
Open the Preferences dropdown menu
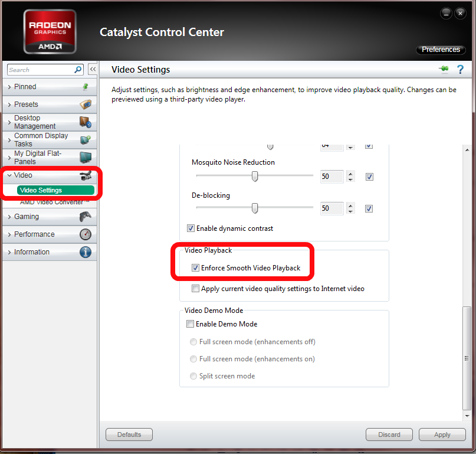(441, 50)
